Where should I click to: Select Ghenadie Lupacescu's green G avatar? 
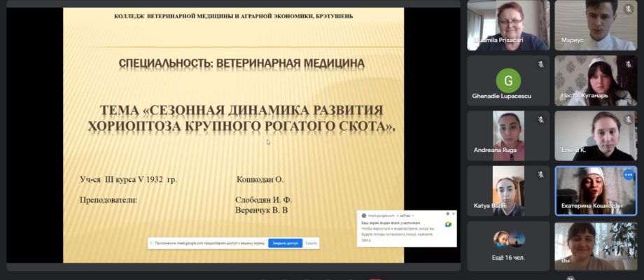point(508,80)
